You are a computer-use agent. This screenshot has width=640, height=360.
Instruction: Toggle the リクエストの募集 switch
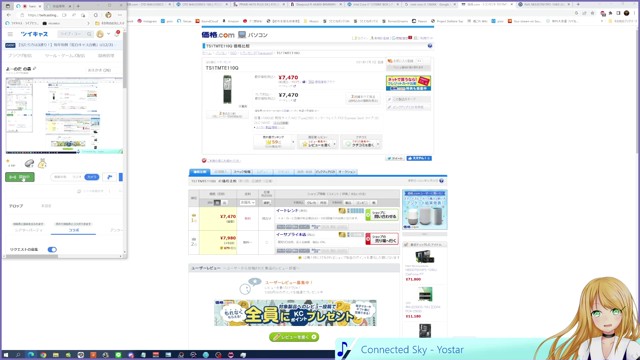click(52, 249)
